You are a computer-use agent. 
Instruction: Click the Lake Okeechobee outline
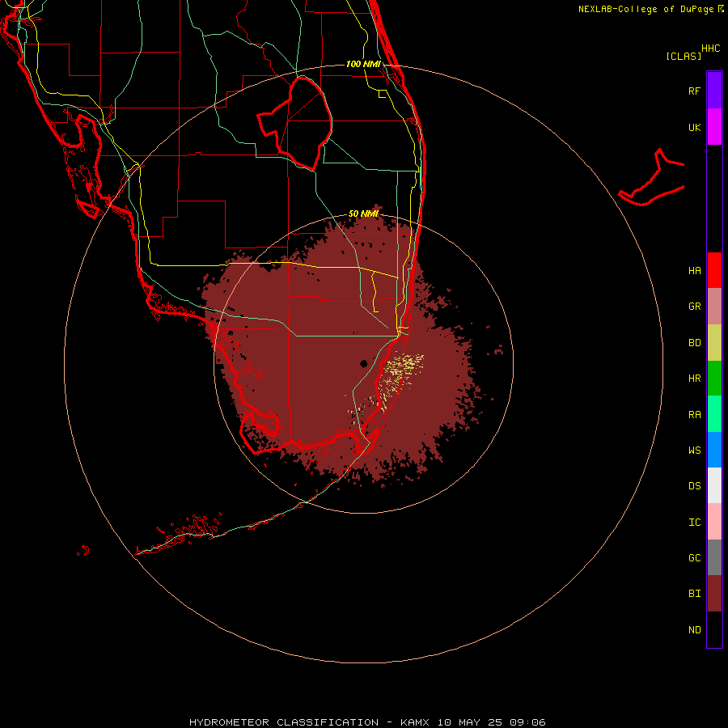(x=294, y=123)
